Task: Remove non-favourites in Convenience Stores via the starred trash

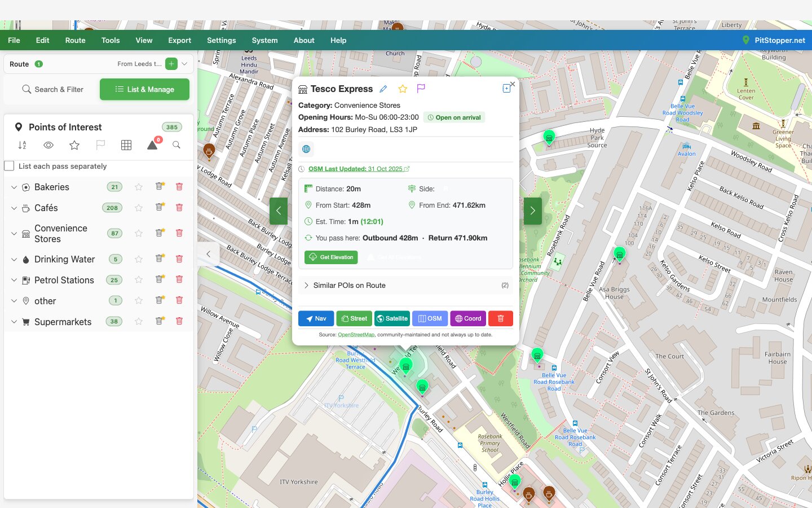Action: 160,233
